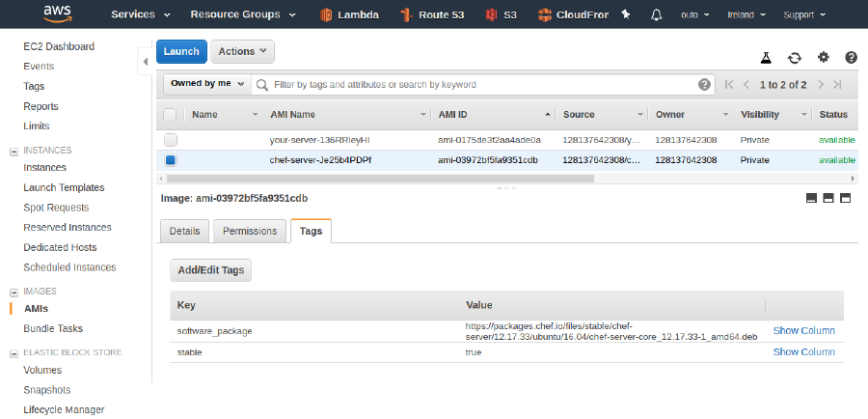Select the your-server-136RRleyHI row
This screenshot has width=868, height=419.
click(507, 140)
